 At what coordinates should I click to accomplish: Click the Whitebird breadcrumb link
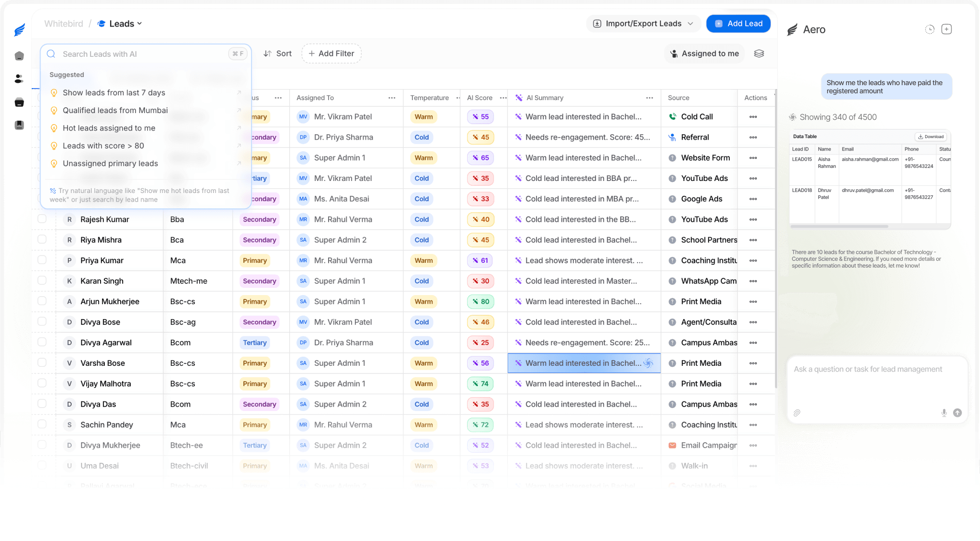tap(63, 23)
